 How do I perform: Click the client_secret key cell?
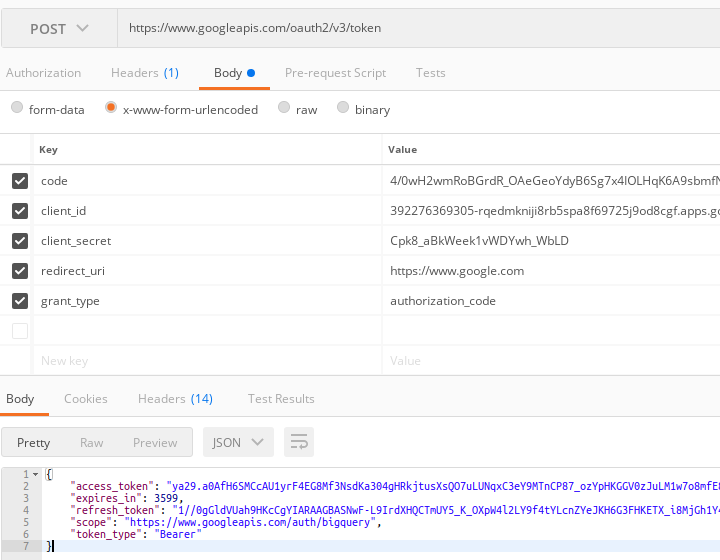[207, 241]
